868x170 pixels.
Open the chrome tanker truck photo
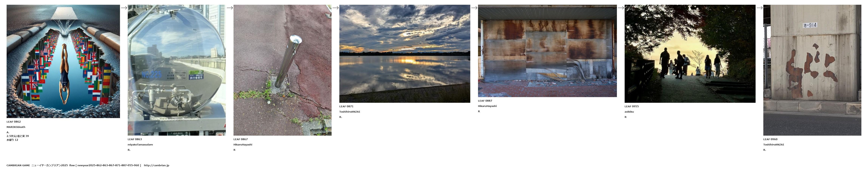(176, 70)
